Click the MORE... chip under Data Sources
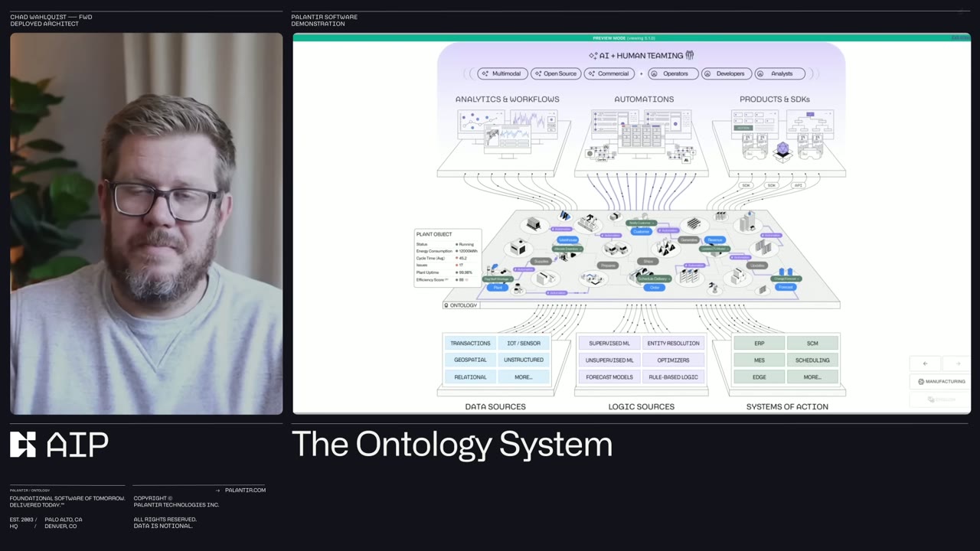Image resolution: width=980 pixels, height=551 pixels. tap(523, 377)
